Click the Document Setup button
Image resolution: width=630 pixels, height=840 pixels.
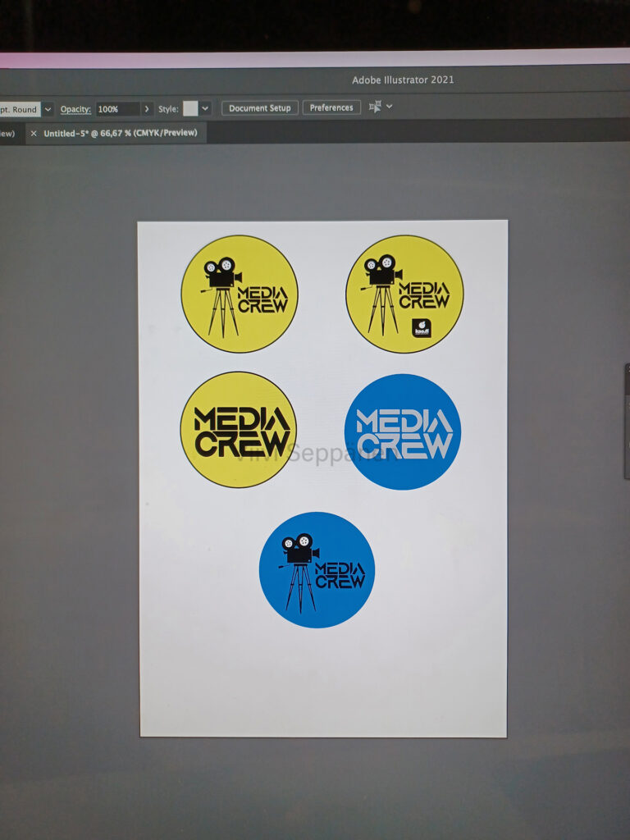[259, 108]
